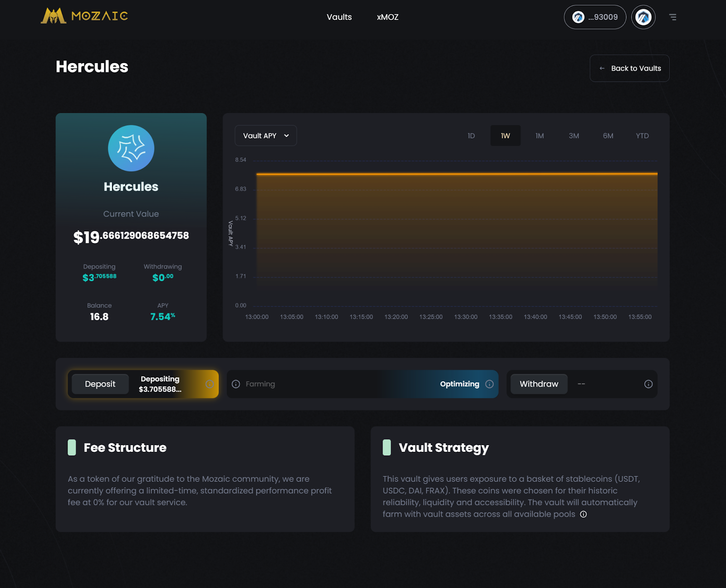This screenshot has height=588, width=726.
Task: Click the info icon beside Depositing
Action: (x=210, y=384)
